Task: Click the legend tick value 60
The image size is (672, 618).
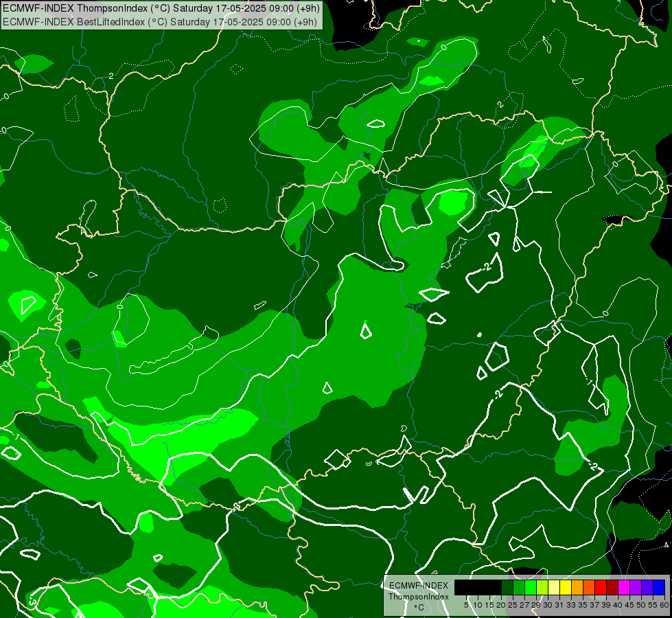Action: point(664,605)
